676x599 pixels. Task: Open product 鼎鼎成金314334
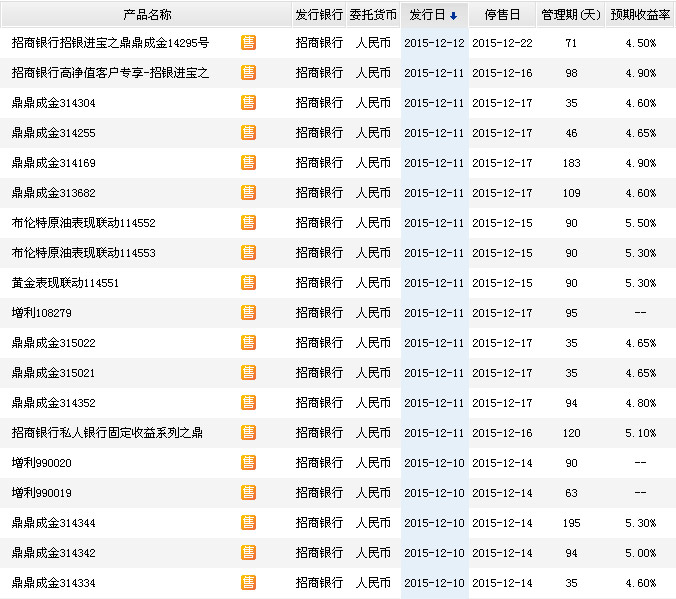(53, 583)
